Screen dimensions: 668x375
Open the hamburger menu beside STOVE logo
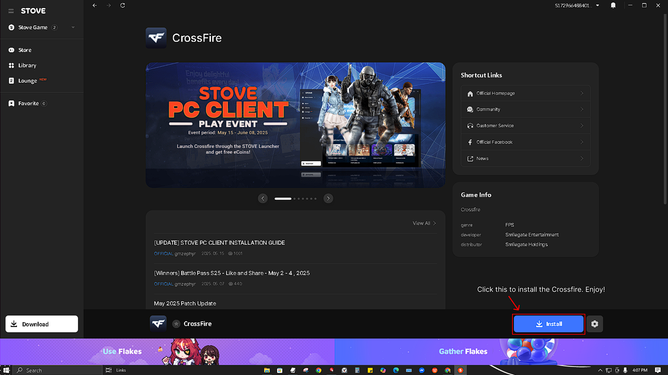(11, 11)
